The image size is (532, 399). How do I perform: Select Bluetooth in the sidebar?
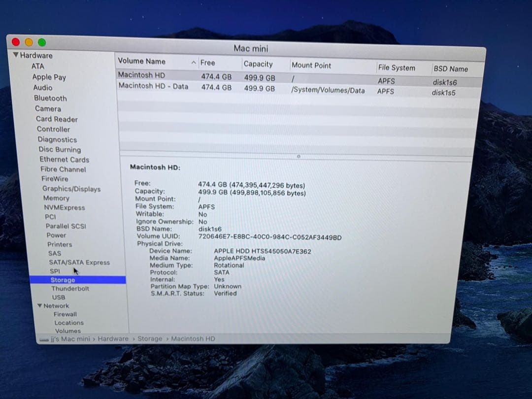tap(50, 98)
